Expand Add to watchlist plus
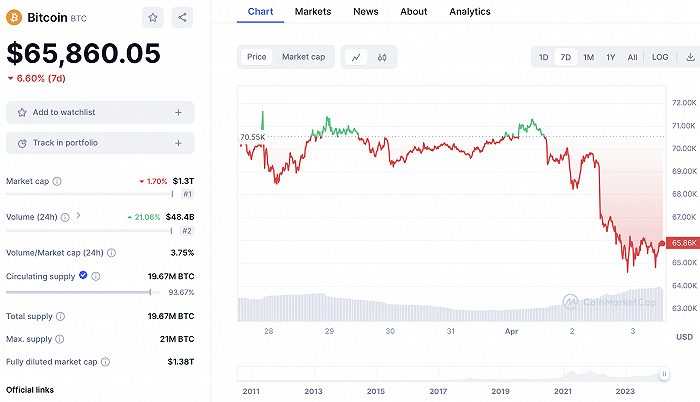The width and height of the screenshot is (700, 402). pyautogui.click(x=178, y=113)
